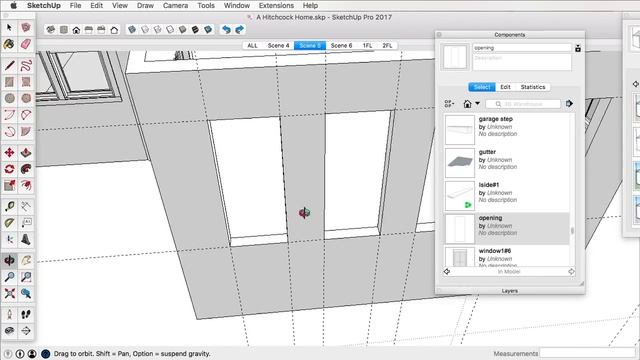Select the Polygon tool next to Circle

(x=26, y=98)
